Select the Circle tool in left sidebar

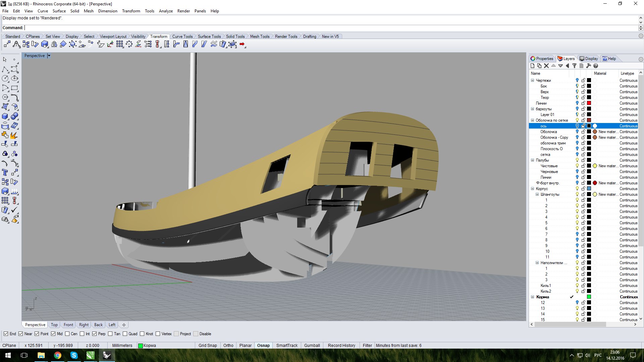coord(5,78)
